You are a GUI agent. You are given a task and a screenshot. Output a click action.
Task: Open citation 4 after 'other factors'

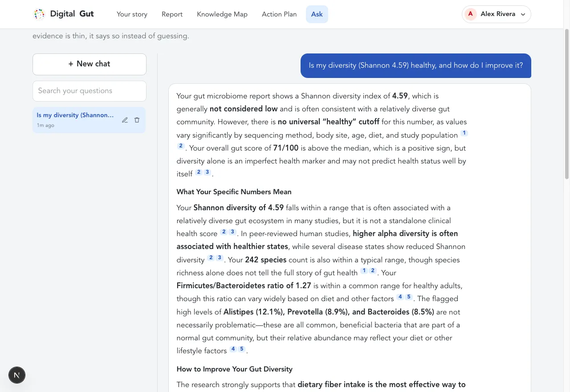point(400,297)
